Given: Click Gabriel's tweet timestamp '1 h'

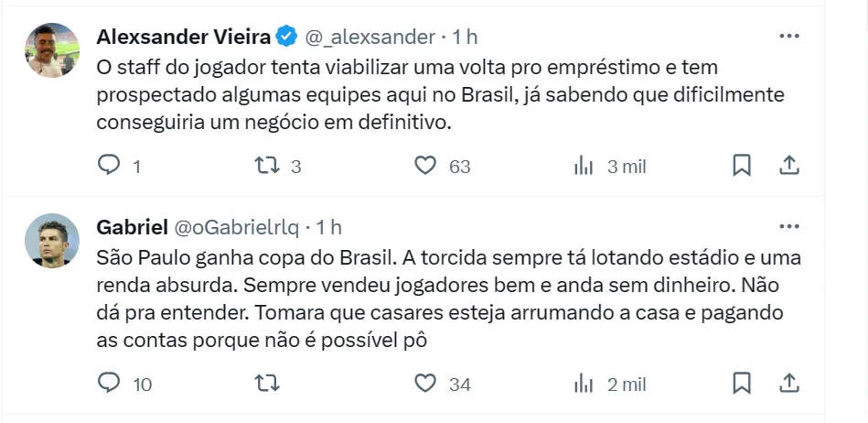Looking at the screenshot, I should [x=329, y=226].
